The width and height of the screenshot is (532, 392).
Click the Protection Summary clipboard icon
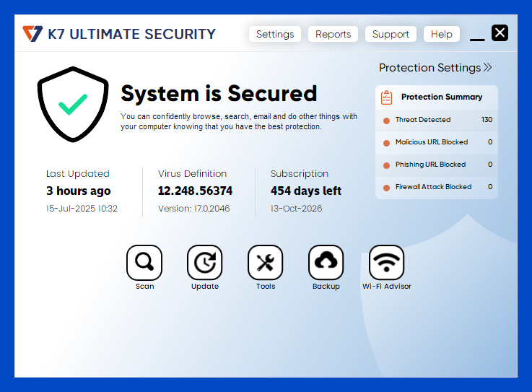[386, 97]
